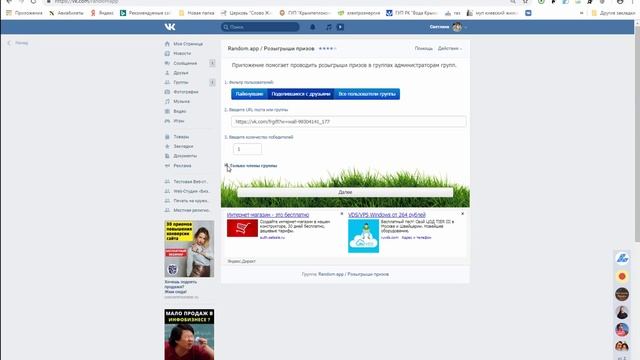
Task: Open the Новая папка bookmarks folder
Action: pyautogui.click(x=197, y=13)
